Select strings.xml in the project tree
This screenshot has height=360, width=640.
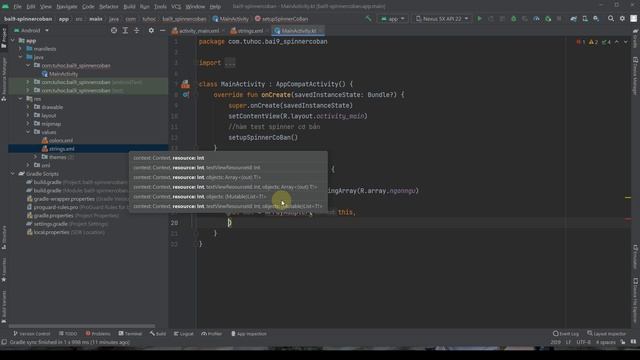tap(62, 149)
